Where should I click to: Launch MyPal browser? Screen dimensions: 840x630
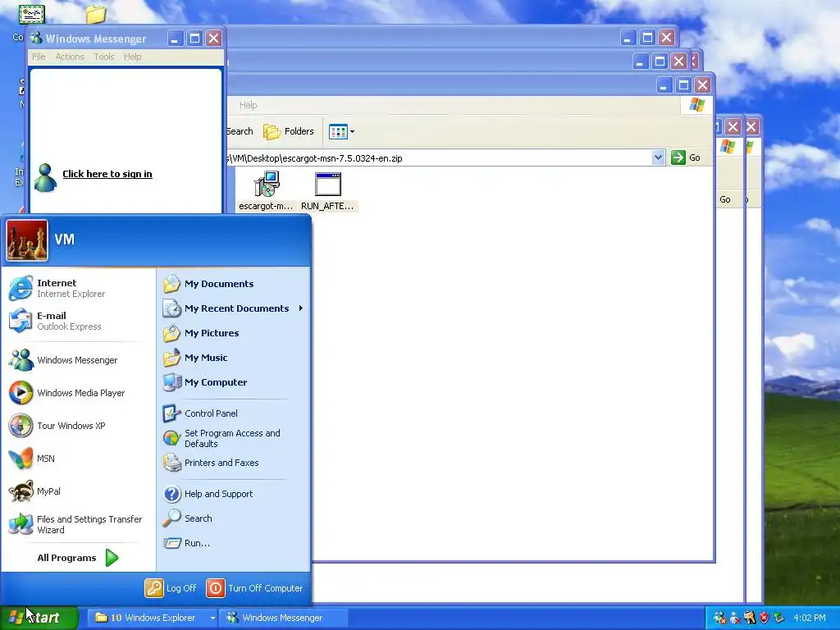[x=79, y=491]
